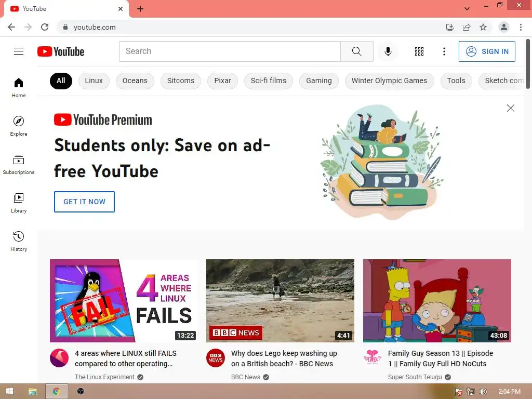The image size is (532, 399).
Task: Open Super South Telugu channel avatar
Action: (372, 358)
